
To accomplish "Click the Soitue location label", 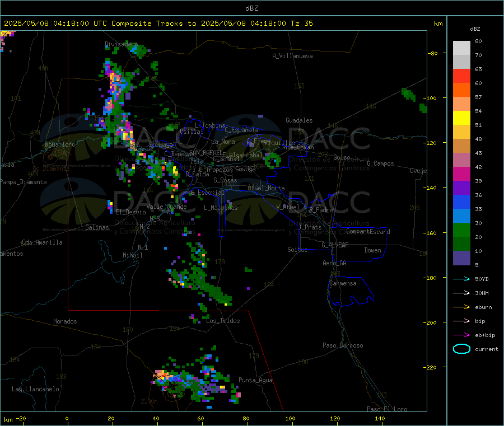I will pyautogui.click(x=297, y=250).
